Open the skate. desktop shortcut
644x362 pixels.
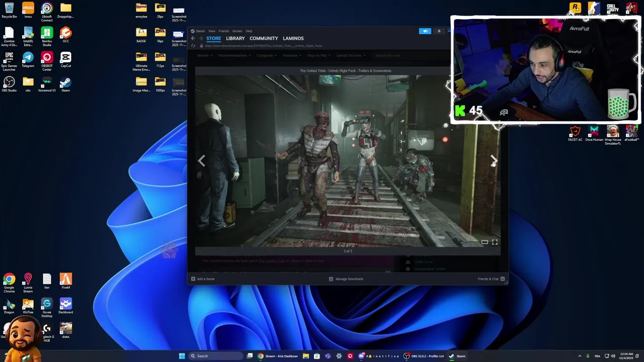[65, 331]
